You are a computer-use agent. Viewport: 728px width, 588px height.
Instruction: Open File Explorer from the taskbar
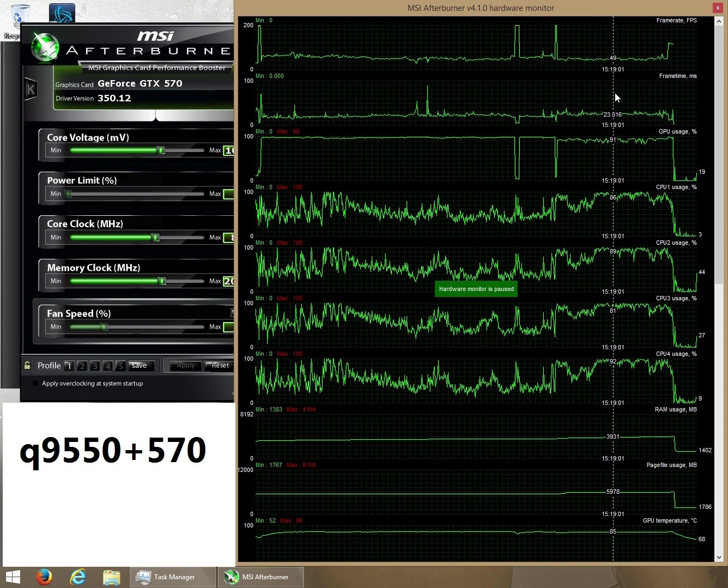112,577
